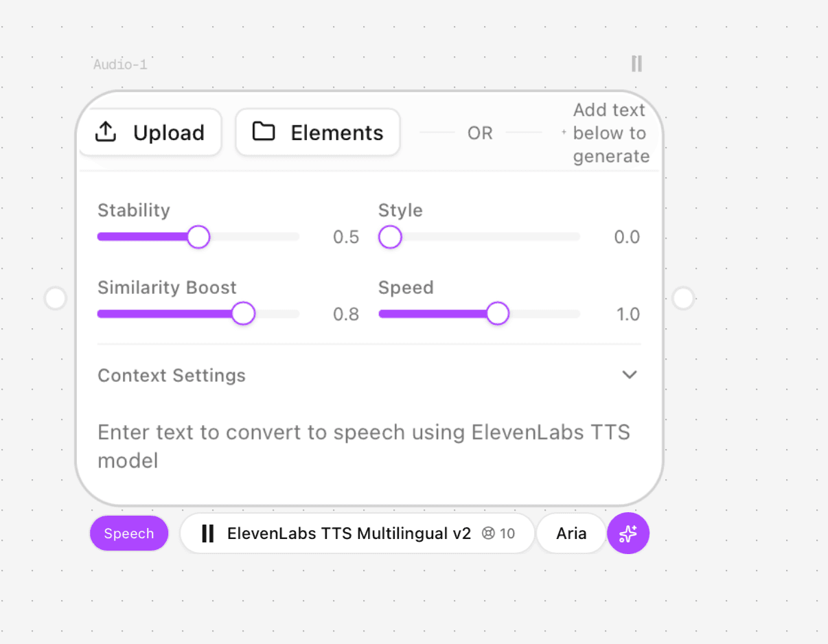Click the folder icon in Elements
The width and height of the screenshot is (828, 644).
(x=264, y=132)
